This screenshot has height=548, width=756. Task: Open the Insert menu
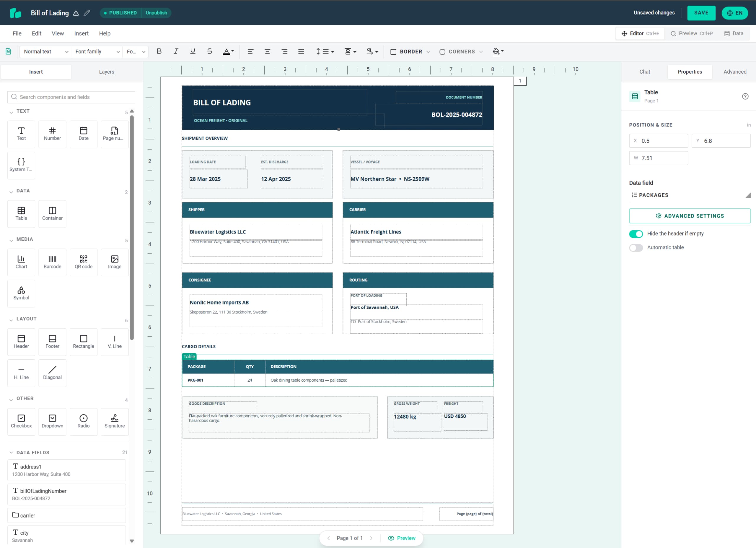pyautogui.click(x=81, y=33)
